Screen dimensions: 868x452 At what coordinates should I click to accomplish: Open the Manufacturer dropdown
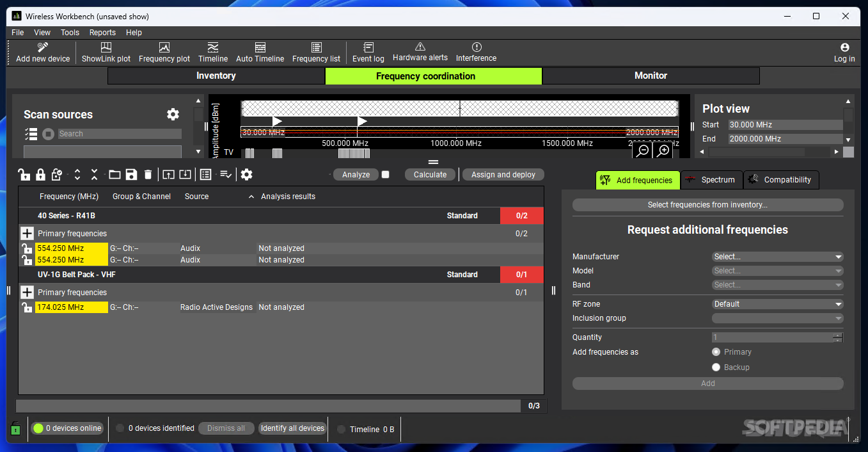click(778, 257)
